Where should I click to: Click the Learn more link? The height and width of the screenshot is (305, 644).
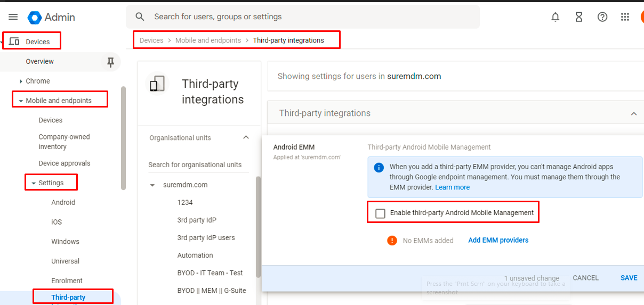tap(453, 187)
